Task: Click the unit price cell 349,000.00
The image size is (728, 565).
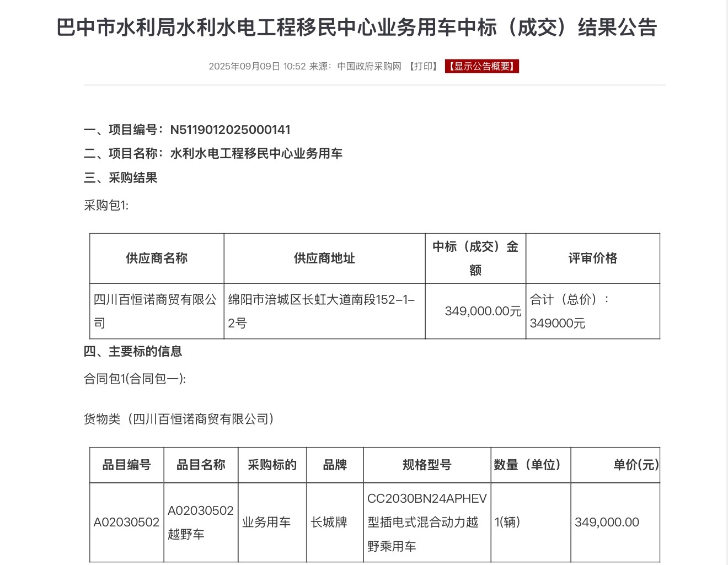Action: click(615, 522)
